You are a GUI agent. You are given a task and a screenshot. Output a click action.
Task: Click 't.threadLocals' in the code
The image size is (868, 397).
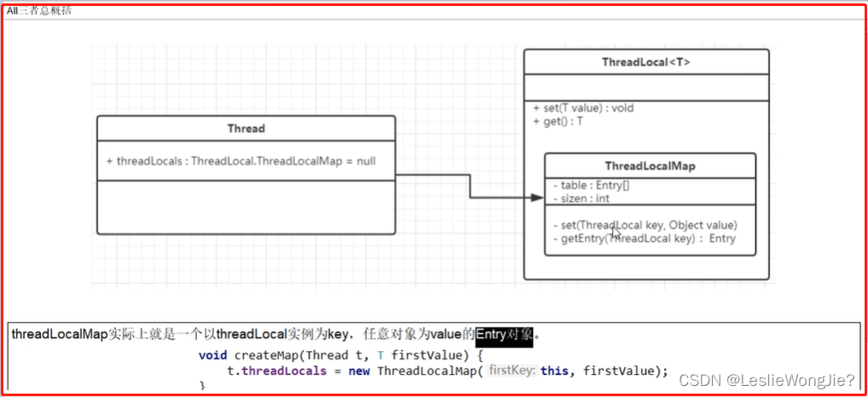point(277,371)
